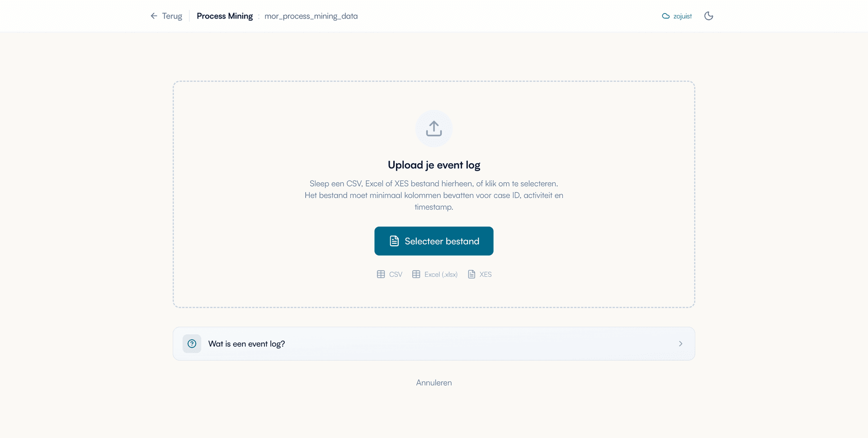Viewport: 868px width, 438px height.
Task: Click the XES file icon
Action: tap(472, 274)
